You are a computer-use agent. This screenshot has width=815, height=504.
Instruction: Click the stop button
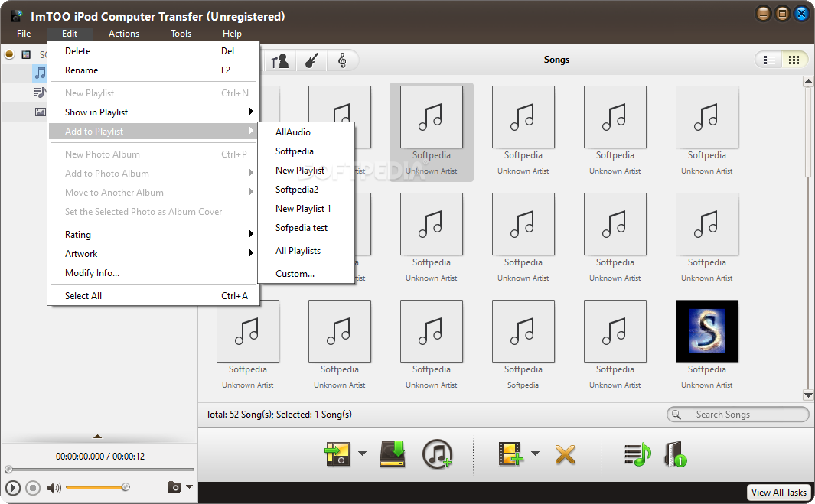pos(33,488)
